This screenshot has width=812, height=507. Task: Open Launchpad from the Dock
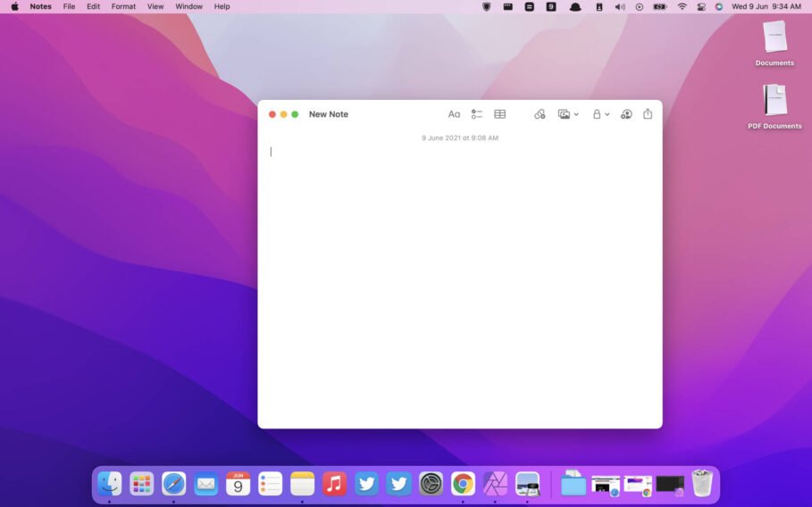(141, 484)
